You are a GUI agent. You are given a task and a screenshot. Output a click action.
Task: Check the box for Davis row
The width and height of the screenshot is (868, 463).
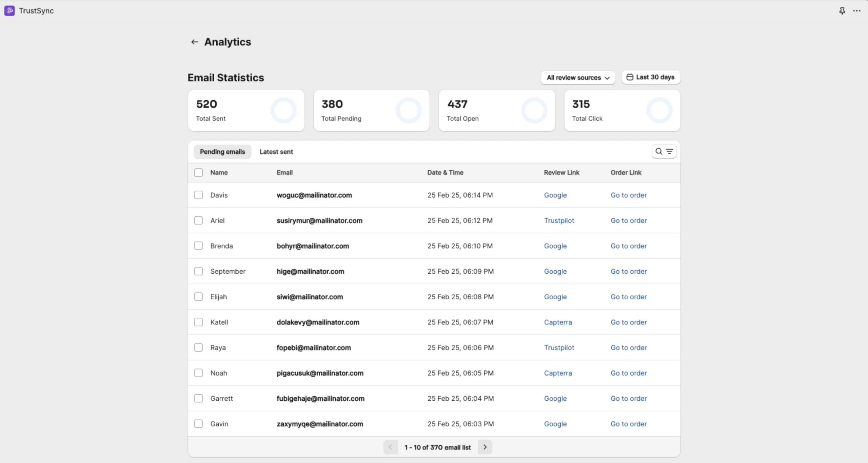pos(198,195)
